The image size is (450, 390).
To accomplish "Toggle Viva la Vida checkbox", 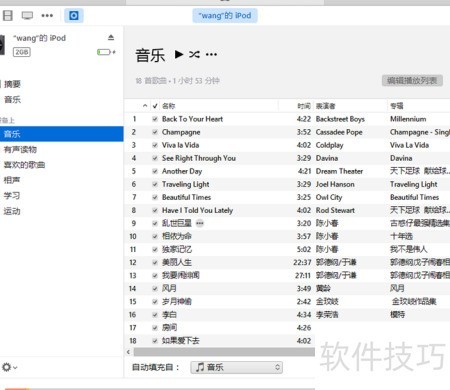I will [155, 145].
